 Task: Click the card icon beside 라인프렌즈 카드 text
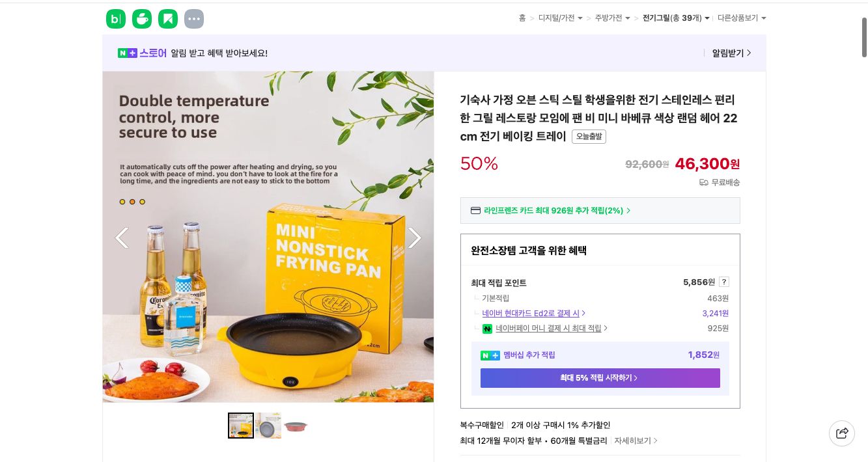point(476,210)
